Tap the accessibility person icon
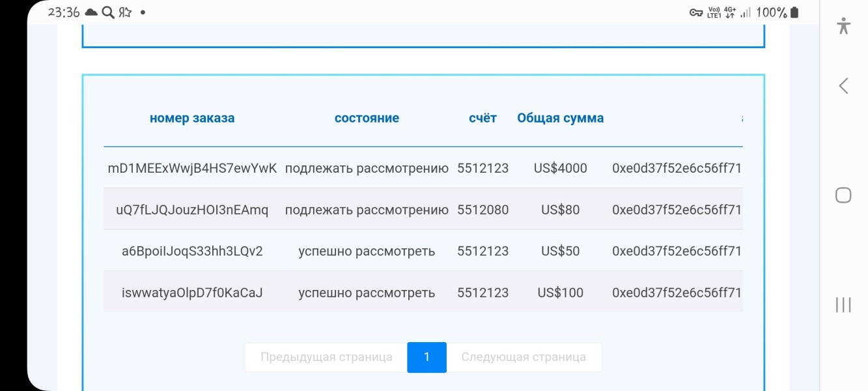This screenshot has height=391, width=868. [x=844, y=26]
